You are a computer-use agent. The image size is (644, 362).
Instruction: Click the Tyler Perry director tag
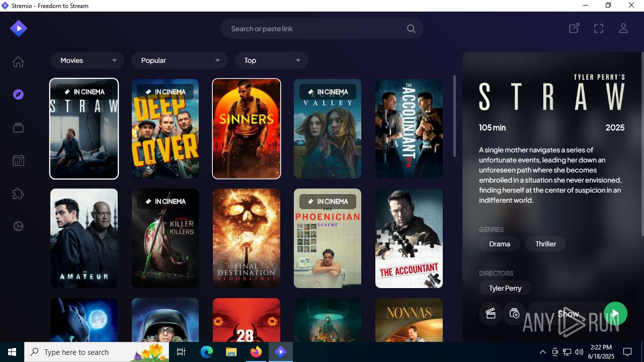(x=505, y=288)
